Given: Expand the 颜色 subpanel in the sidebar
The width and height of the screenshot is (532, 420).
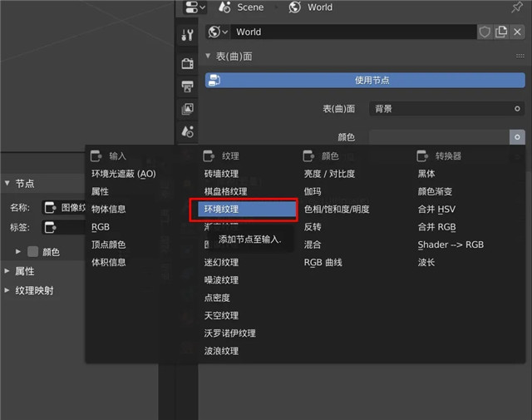Looking at the screenshot, I should click(x=18, y=252).
